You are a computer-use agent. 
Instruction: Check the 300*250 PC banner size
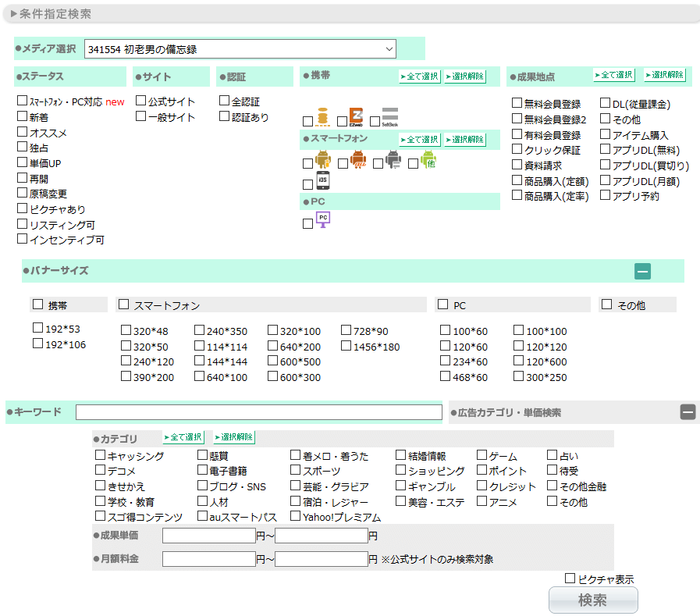pos(518,376)
